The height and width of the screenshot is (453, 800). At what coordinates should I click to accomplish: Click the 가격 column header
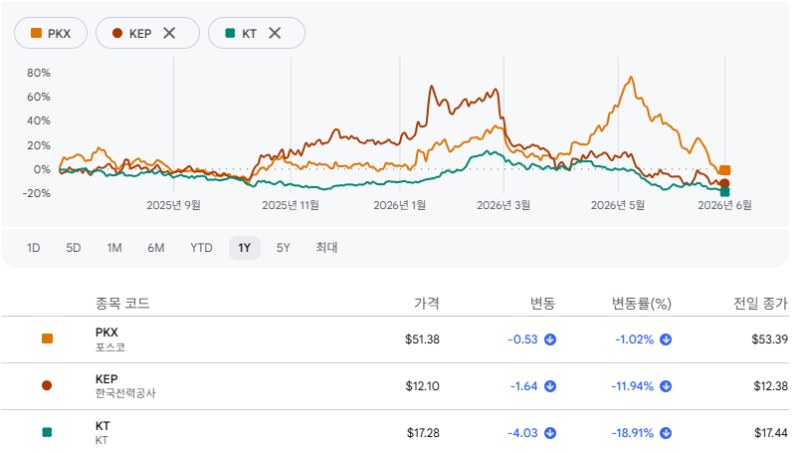427,304
